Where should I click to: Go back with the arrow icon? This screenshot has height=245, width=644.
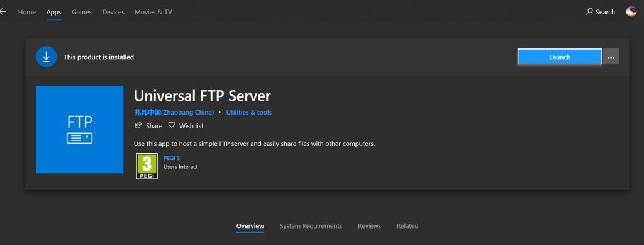3,12
